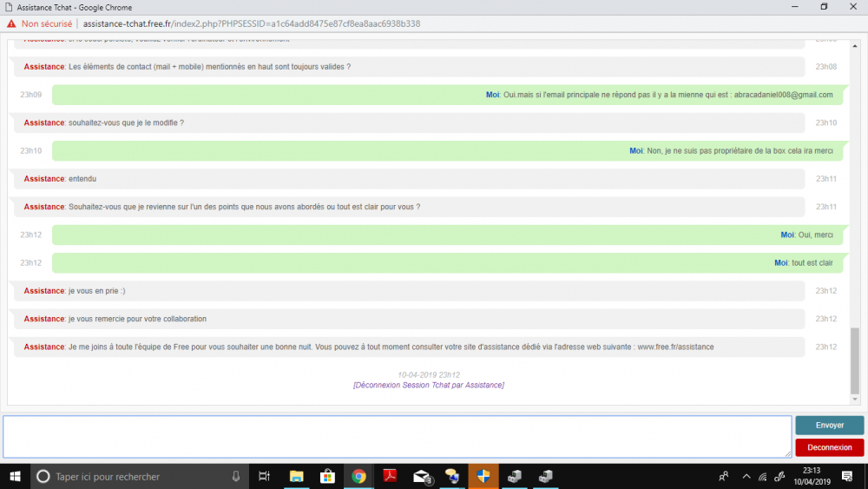Open Task View from the taskbar

coord(264,476)
